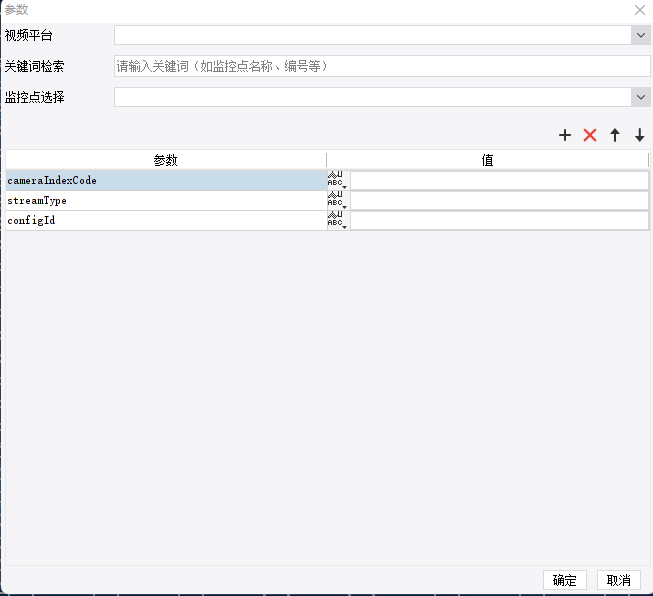Viewport: 653px width, 596px height.
Task: Open the 监控点选择 combo box field
Action: coord(382,97)
